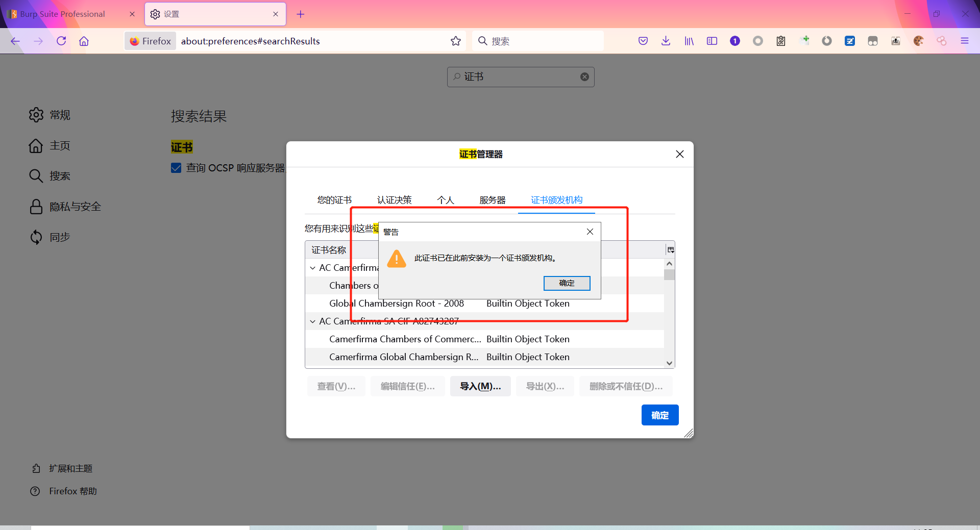The image size is (980, 530).
Task: Click 查看(V)... button
Action: pos(336,386)
